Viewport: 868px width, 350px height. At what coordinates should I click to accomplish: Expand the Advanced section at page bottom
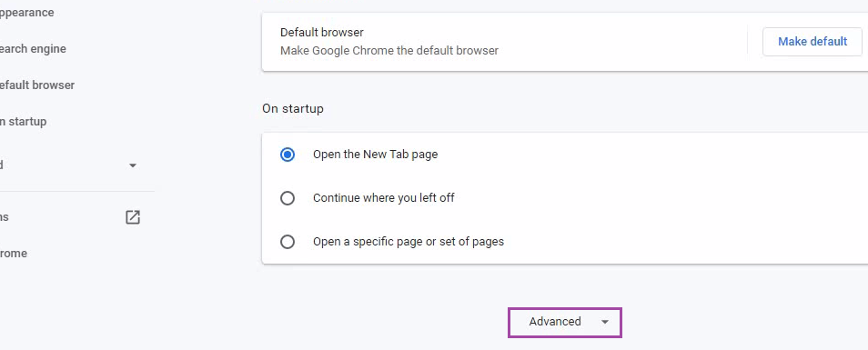(x=565, y=323)
